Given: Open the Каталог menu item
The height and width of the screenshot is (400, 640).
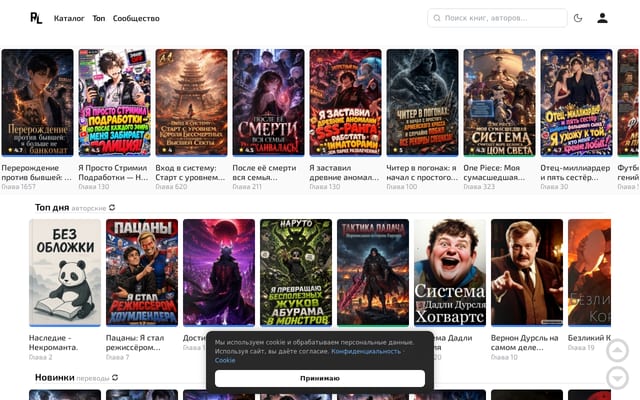Looking at the screenshot, I should 69,18.
